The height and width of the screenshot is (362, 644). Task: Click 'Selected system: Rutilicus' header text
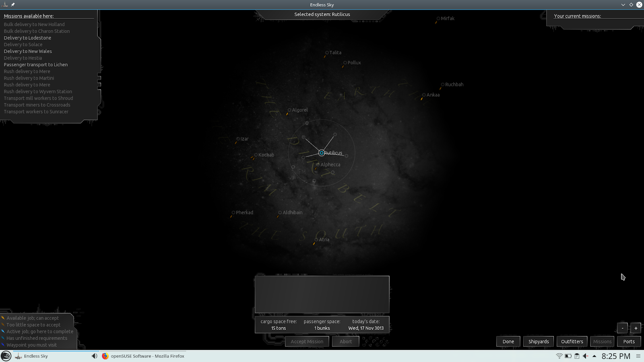point(322,14)
